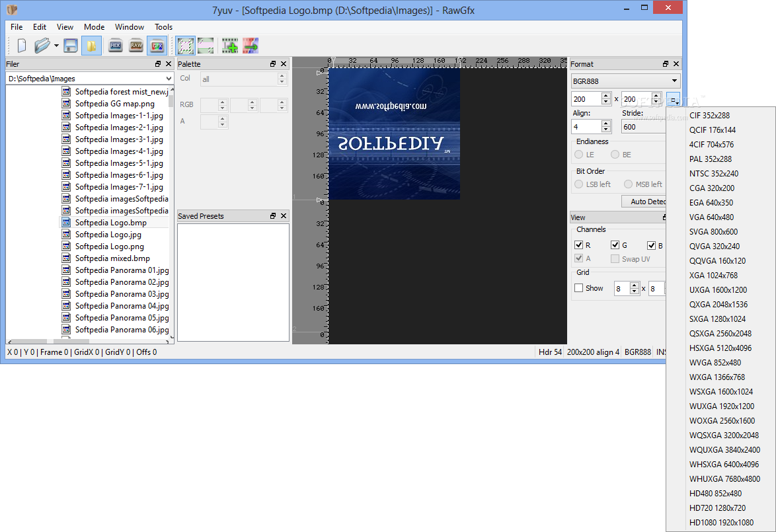
Task: Expand the D:\Softpedia\Images path dropdown
Action: coord(169,79)
